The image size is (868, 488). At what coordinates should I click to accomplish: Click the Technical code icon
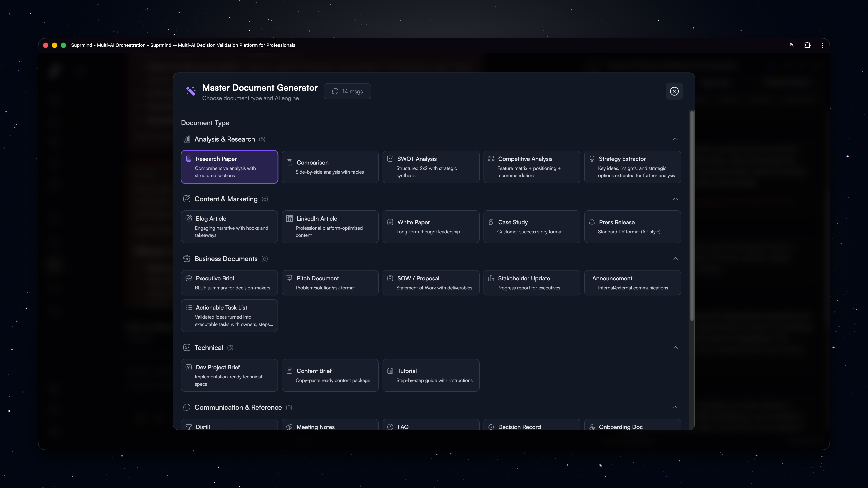(x=187, y=348)
